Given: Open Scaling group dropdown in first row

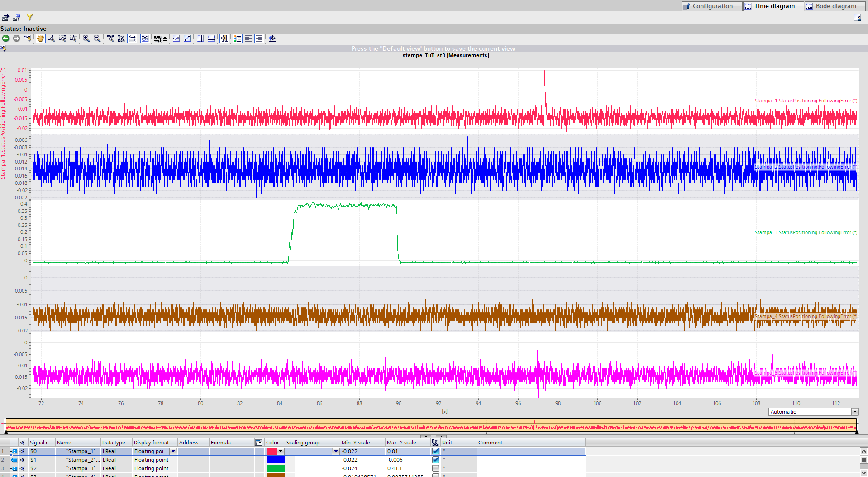Looking at the screenshot, I should tap(335, 451).
